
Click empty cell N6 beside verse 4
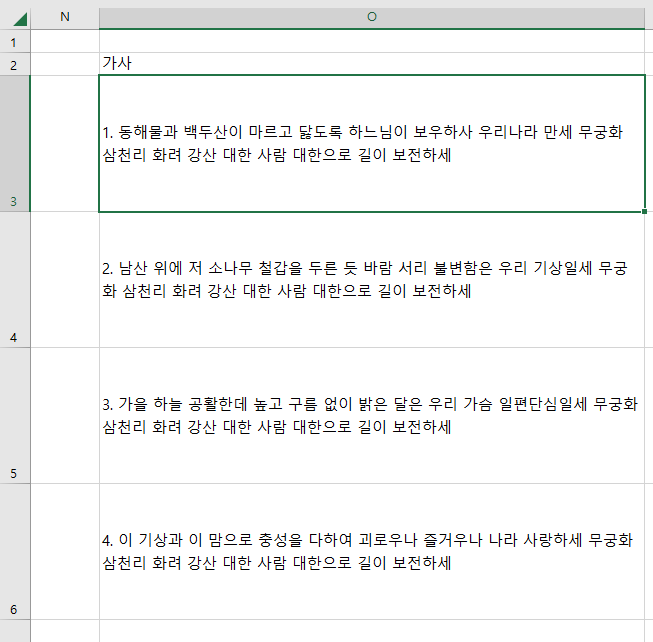click(x=65, y=552)
